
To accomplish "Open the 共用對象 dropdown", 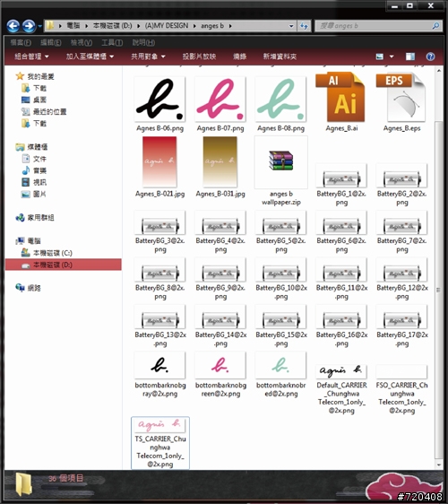I will (148, 56).
